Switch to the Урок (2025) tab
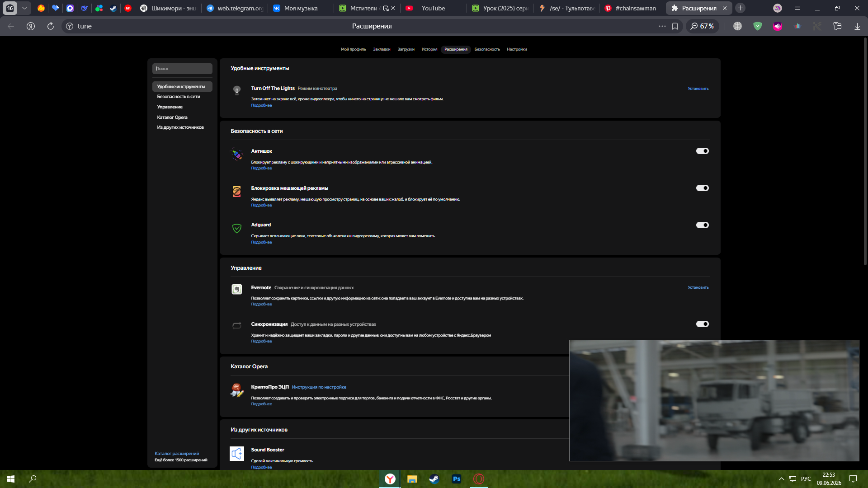The width and height of the screenshot is (868, 488). click(x=500, y=8)
